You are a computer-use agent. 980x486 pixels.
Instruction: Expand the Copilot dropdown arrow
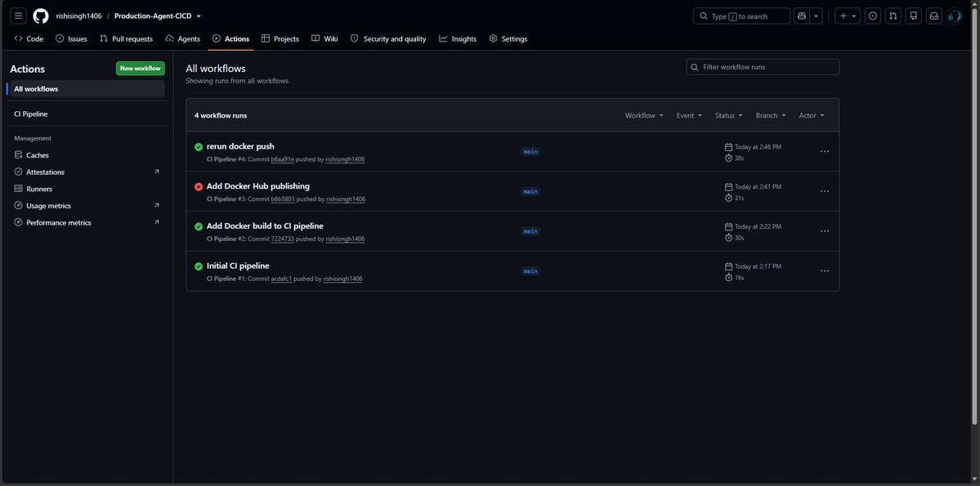(x=817, y=16)
